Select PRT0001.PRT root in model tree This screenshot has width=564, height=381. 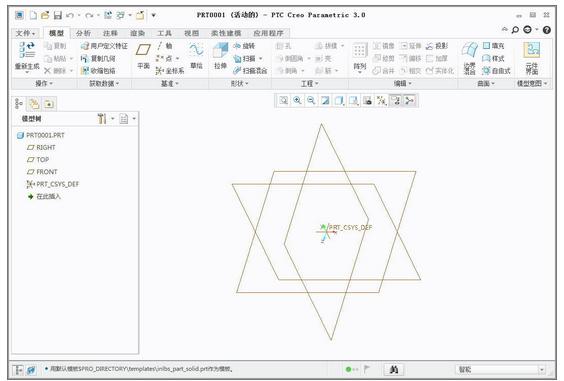[x=41, y=135]
